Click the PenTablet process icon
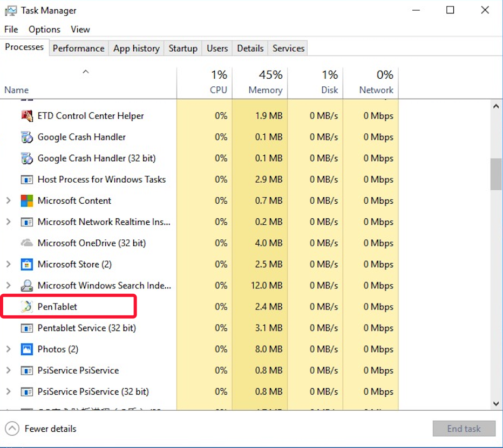 click(x=26, y=307)
